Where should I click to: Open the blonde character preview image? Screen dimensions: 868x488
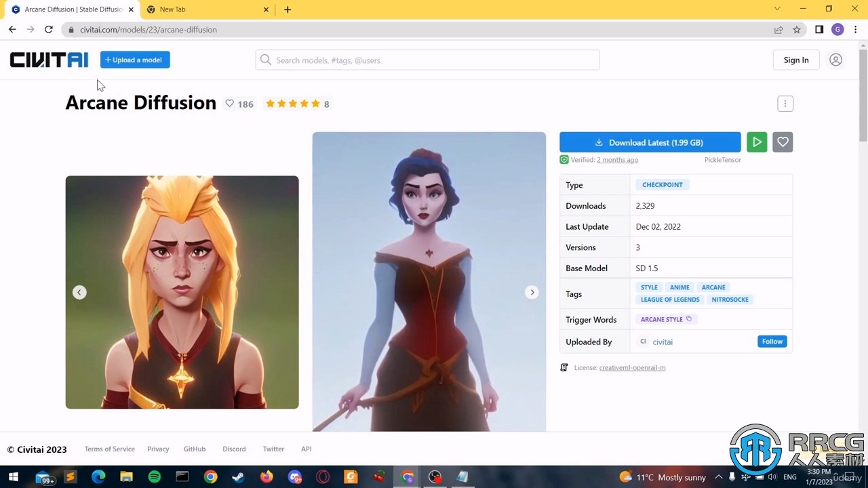182,292
